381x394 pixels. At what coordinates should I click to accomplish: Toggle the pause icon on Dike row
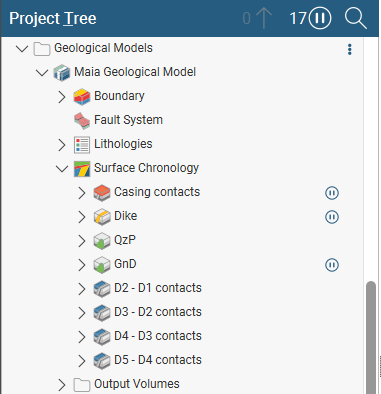pyautogui.click(x=332, y=217)
